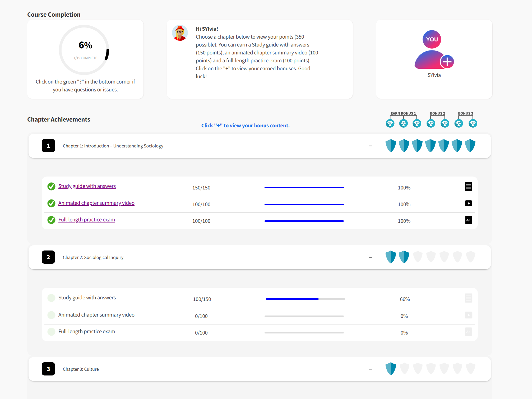This screenshot has width=532, height=399.
Task: Open Chapter 1 Full-length practice exam link
Action: click(87, 220)
